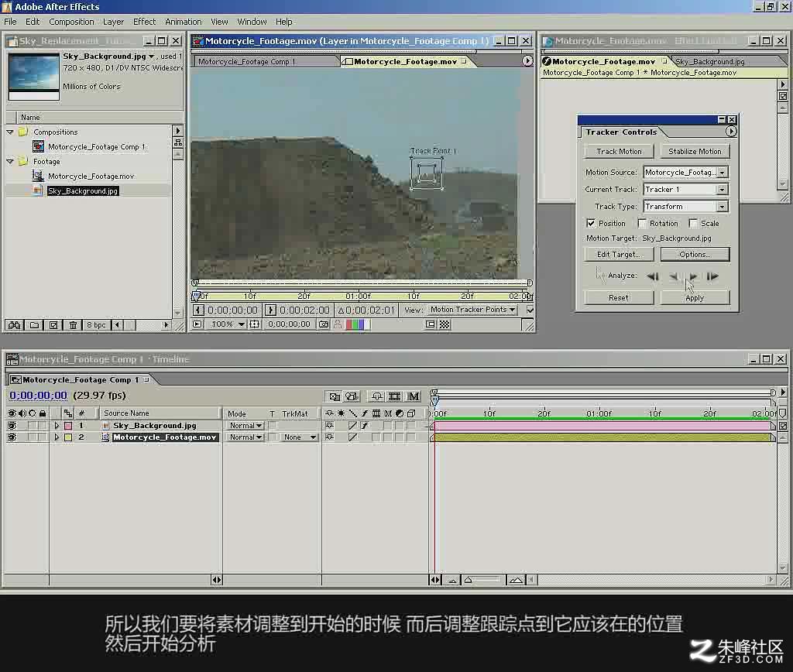Enable the Scale checkbox
The width and height of the screenshot is (793, 672).
coord(693,223)
